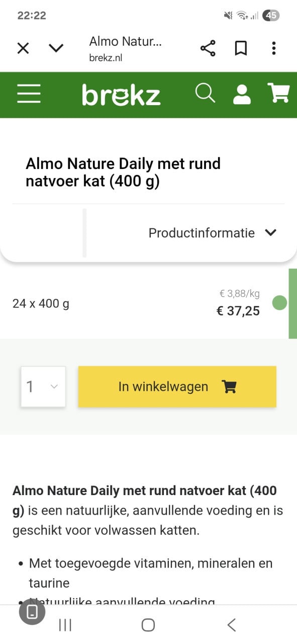
Task: Minimize the custom tab with the down chevron
Action: click(x=56, y=48)
